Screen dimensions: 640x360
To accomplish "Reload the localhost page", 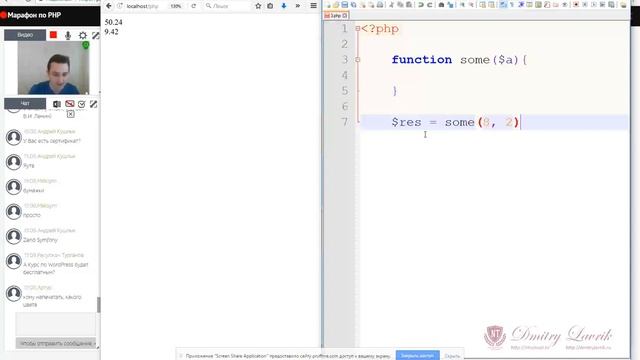I will (x=193, y=6).
